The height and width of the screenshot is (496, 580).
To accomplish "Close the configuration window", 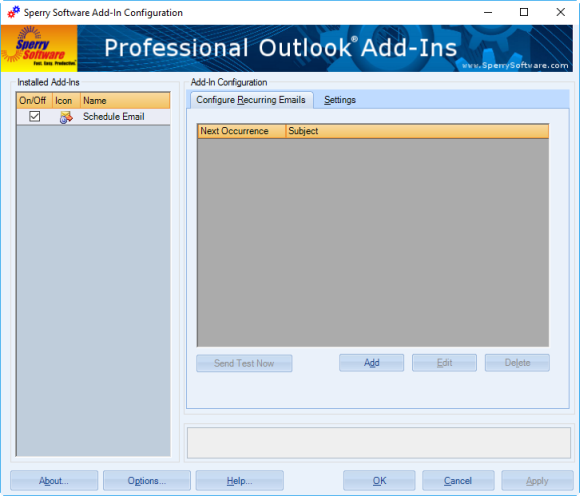I will tap(560, 12).
